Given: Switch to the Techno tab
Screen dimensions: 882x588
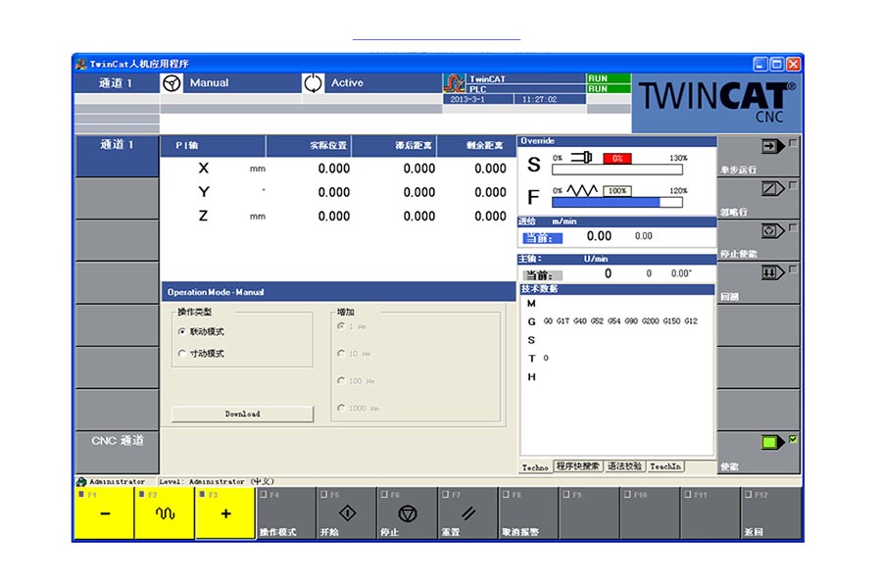Looking at the screenshot, I should [x=535, y=467].
